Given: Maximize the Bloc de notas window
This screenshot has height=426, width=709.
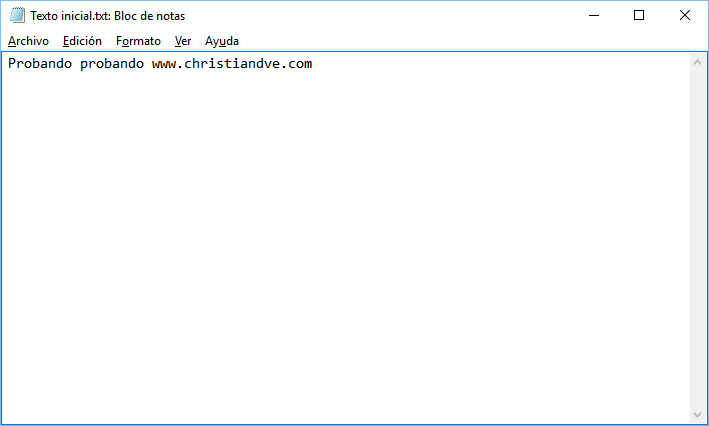Looking at the screenshot, I should pos(639,15).
